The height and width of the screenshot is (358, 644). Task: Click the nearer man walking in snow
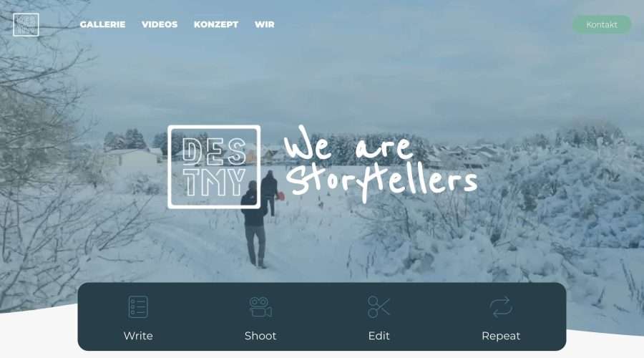coord(254,224)
